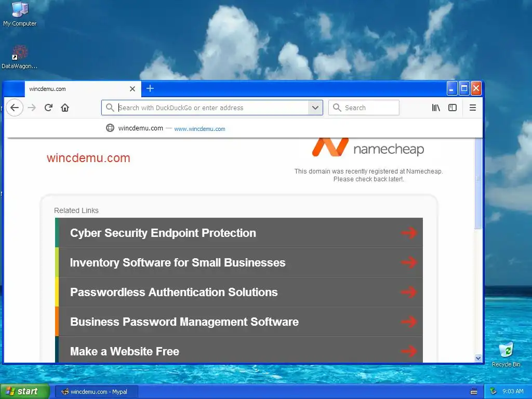Image resolution: width=532 pixels, height=399 pixels.
Task: Click the magnifier in the Search box
Action: pyautogui.click(x=337, y=108)
